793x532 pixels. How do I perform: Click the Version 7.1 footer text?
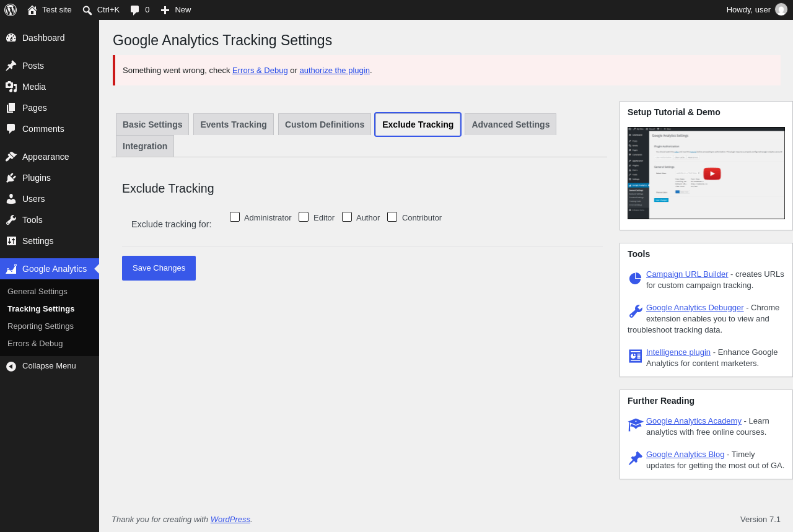click(x=760, y=520)
